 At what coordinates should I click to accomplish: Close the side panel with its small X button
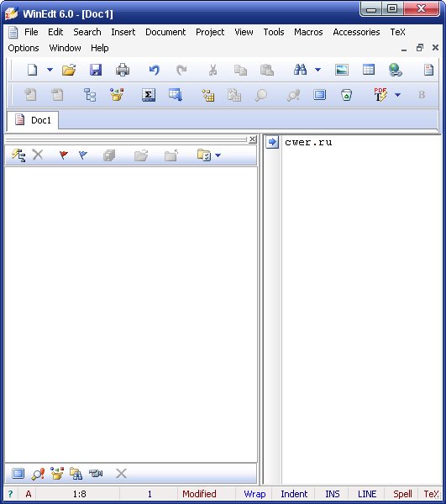[x=253, y=139]
